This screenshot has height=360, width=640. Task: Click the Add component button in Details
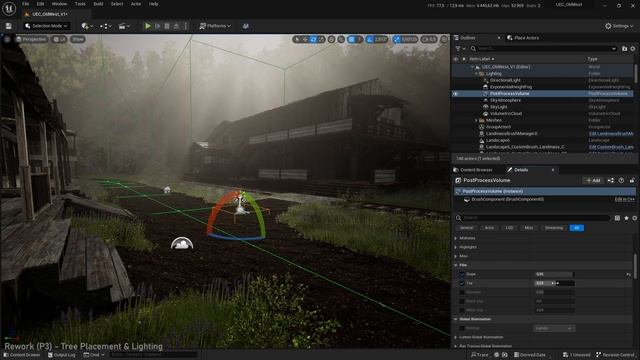click(x=593, y=180)
